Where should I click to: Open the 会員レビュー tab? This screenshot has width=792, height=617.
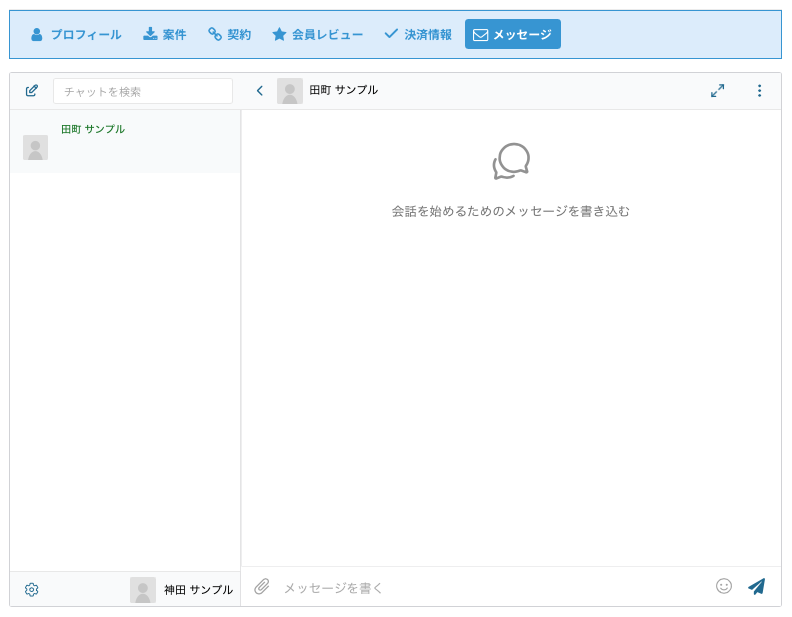coord(318,34)
